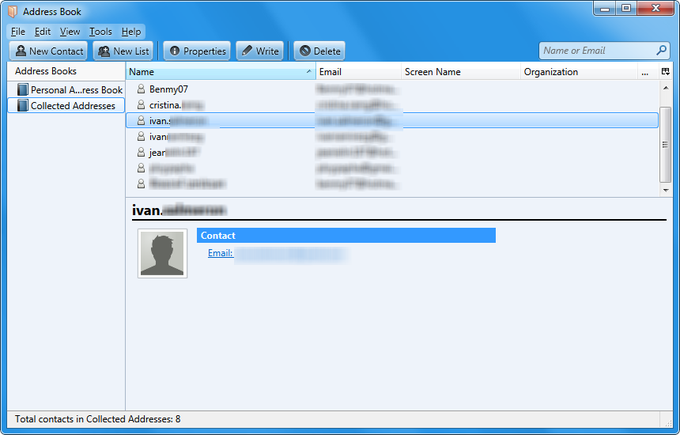Open the column picker icon
The height and width of the screenshot is (435, 680).
(x=666, y=72)
